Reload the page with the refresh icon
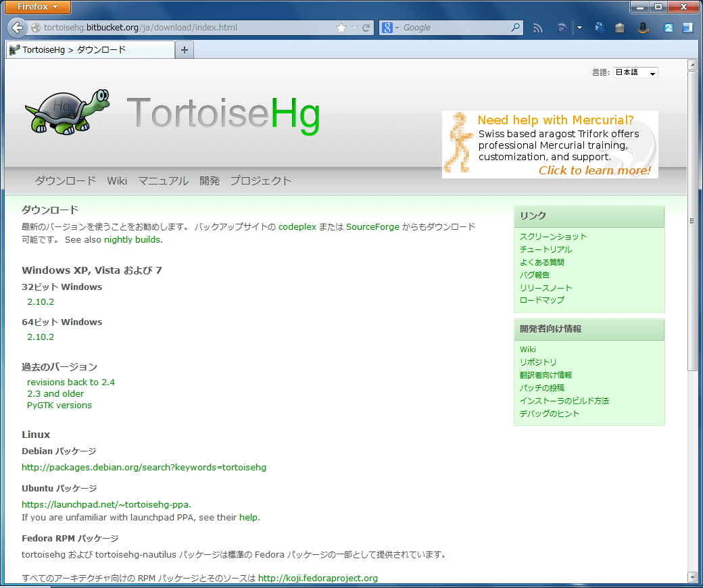703x588 pixels. 366,28
